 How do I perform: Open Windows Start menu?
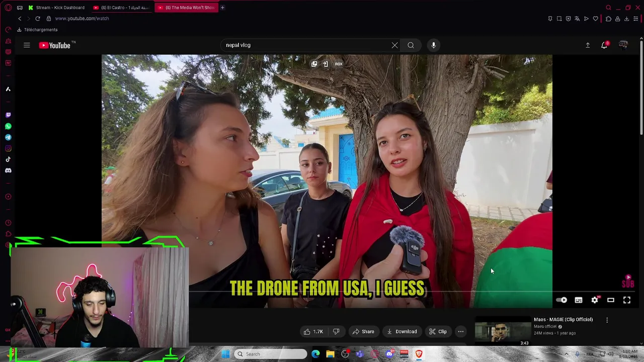point(226,354)
